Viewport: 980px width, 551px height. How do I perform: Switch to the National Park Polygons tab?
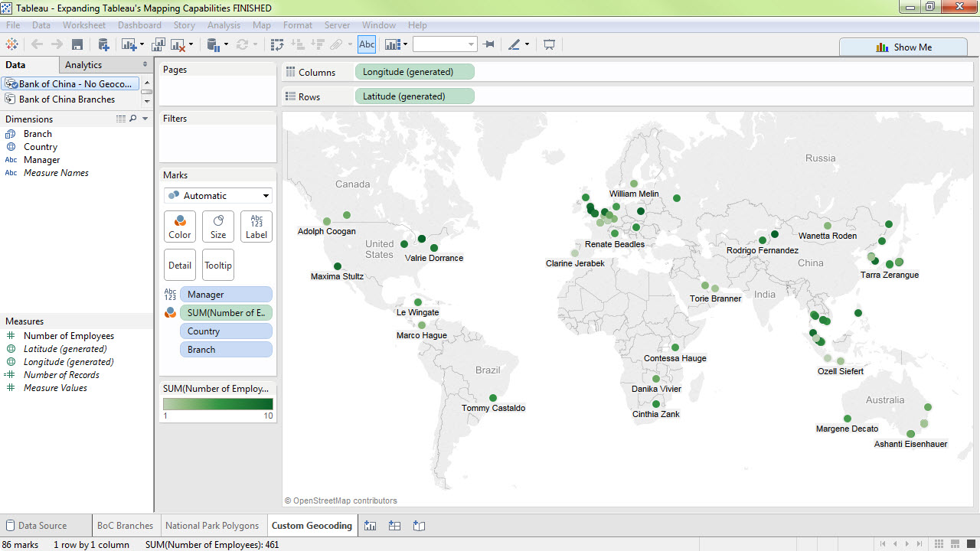pyautogui.click(x=212, y=526)
